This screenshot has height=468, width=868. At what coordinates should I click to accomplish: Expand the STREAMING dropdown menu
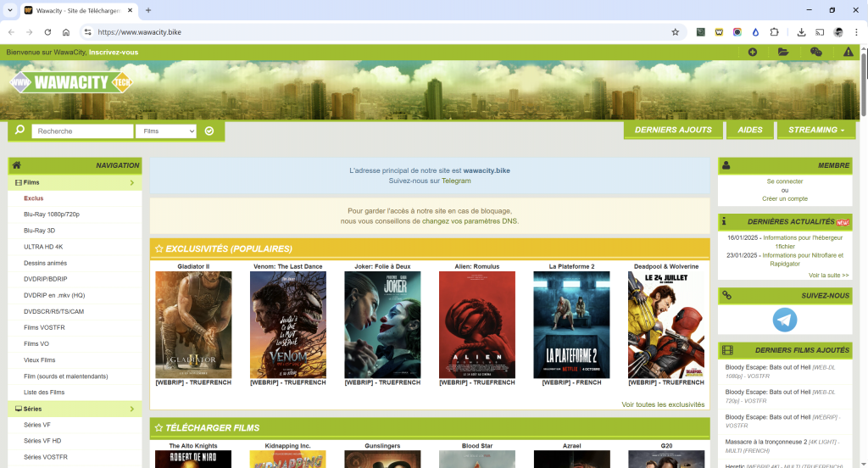(x=816, y=130)
